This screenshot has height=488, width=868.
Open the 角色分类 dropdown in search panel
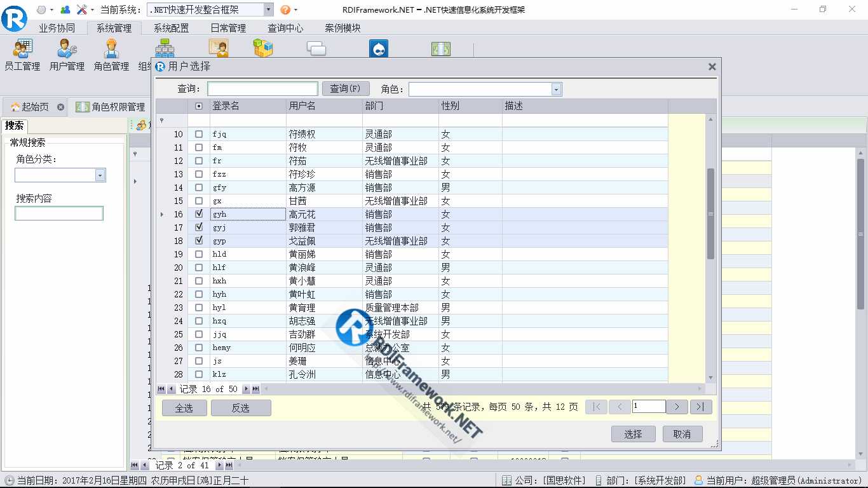(100, 175)
